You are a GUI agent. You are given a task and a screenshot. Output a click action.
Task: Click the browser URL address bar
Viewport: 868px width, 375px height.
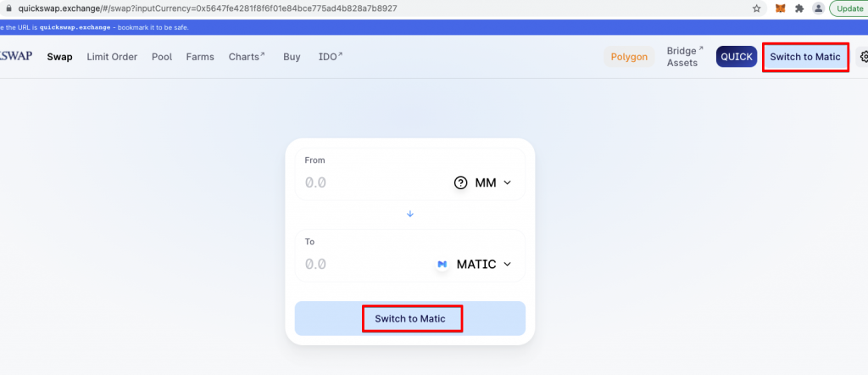382,8
